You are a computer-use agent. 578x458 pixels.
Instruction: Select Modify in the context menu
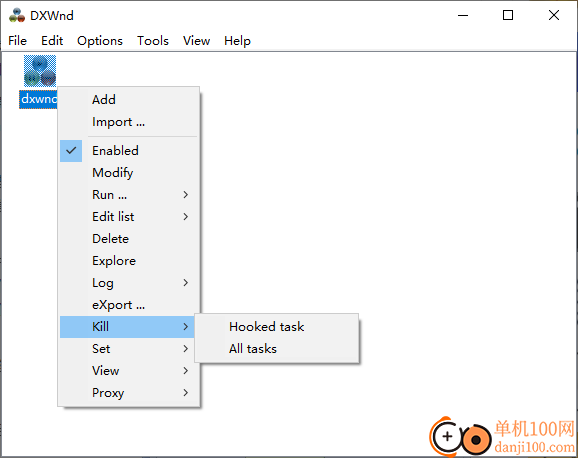[129, 173]
